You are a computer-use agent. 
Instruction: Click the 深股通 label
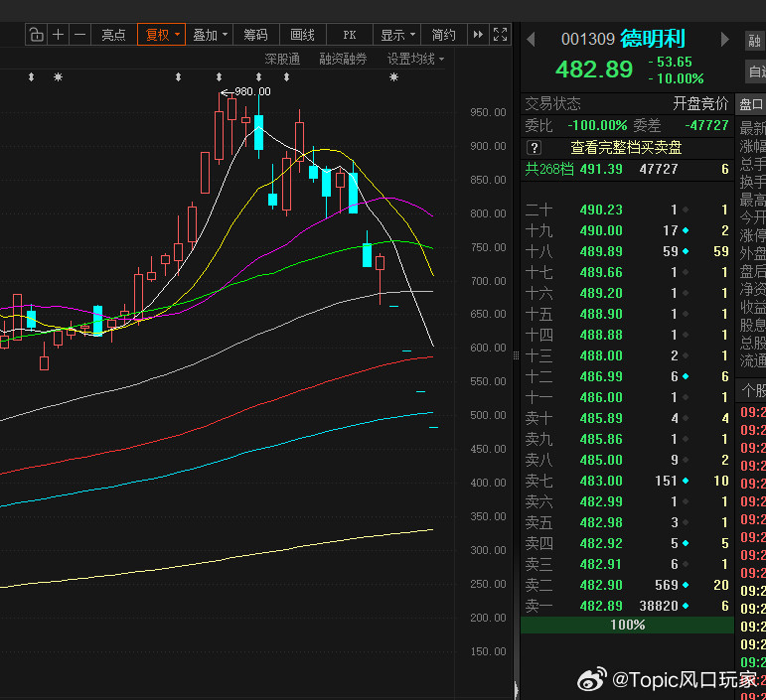(282, 59)
